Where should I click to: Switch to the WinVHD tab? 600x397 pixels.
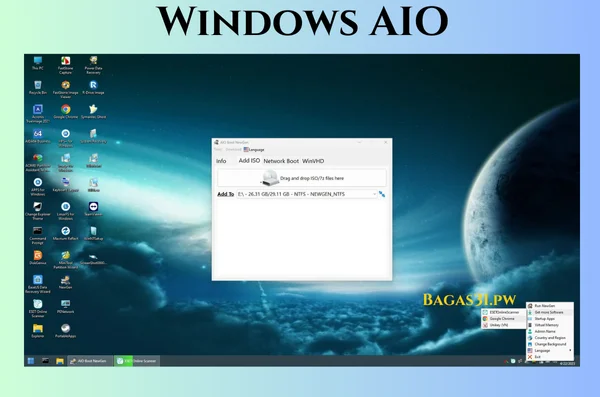click(313, 161)
